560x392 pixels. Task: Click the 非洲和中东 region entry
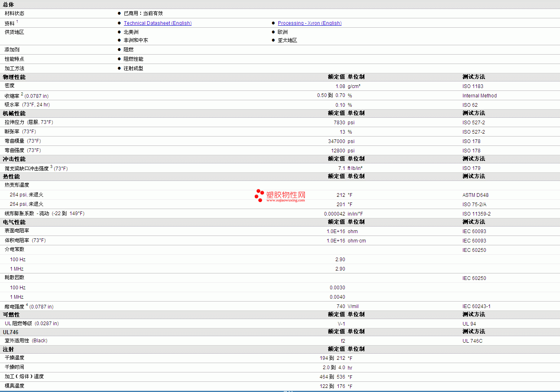[x=136, y=40]
